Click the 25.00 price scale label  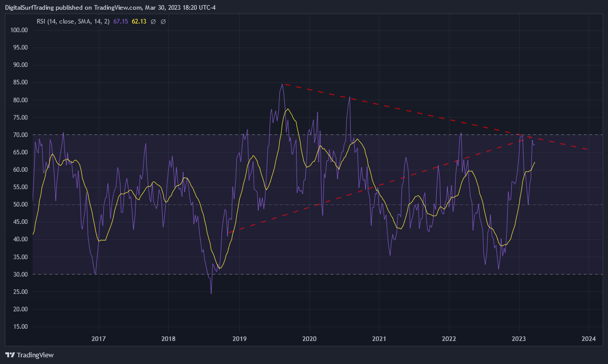pyautogui.click(x=20, y=292)
